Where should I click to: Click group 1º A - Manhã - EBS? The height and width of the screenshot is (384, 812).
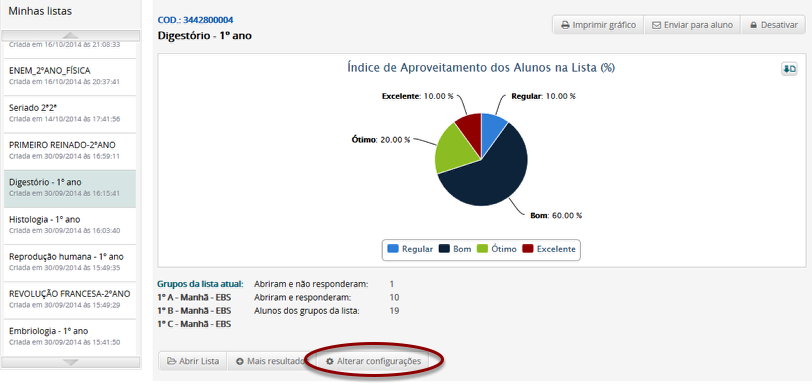(x=194, y=298)
